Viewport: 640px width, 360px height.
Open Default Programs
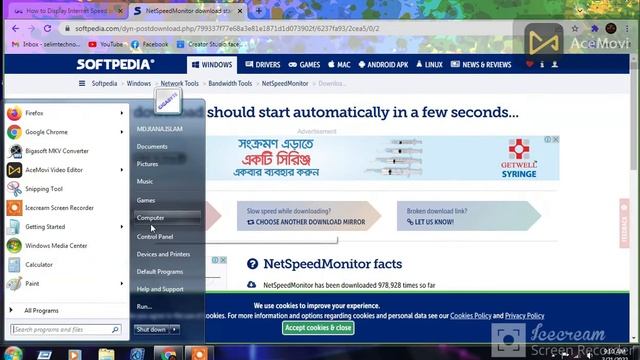(160, 272)
